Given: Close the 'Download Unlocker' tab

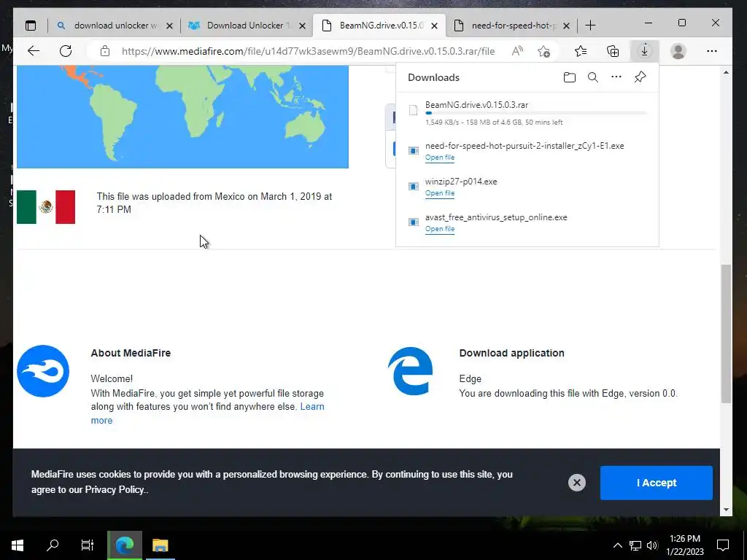Looking at the screenshot, I should click(302, 26).
